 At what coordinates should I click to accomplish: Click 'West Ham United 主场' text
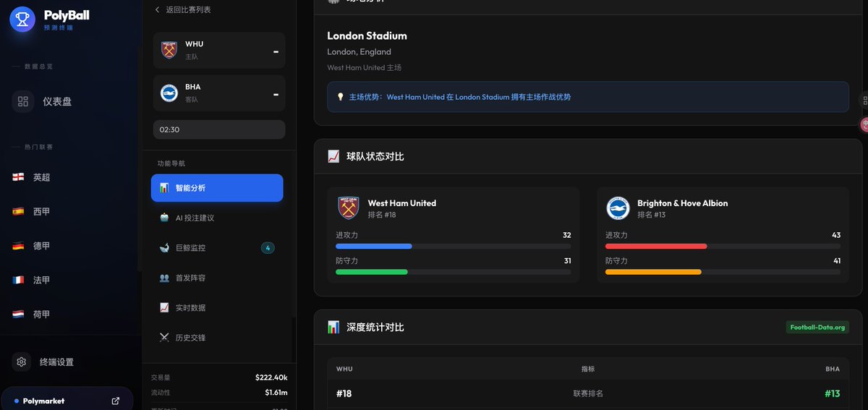(x=364, y=67)
